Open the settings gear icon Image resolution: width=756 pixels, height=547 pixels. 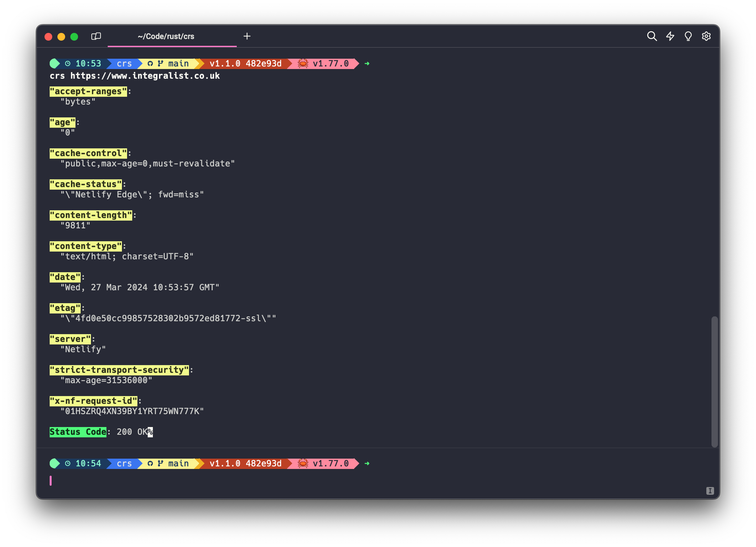point(706,36)
